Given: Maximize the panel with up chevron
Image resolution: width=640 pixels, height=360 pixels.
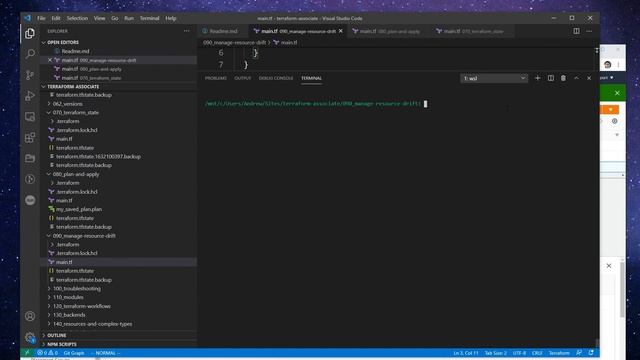Looking at the screenshot, I should [576, 78].
